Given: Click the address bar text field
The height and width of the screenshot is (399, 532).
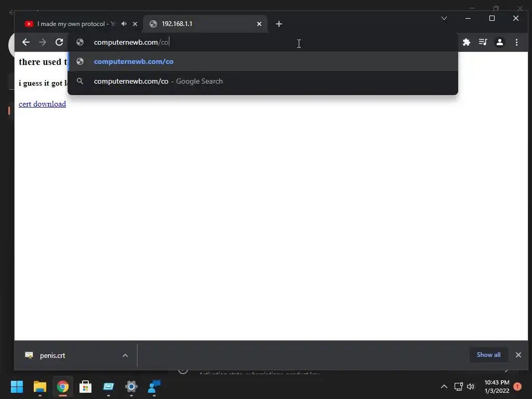Looking at the screenshot, I should (x=262, y=42).
